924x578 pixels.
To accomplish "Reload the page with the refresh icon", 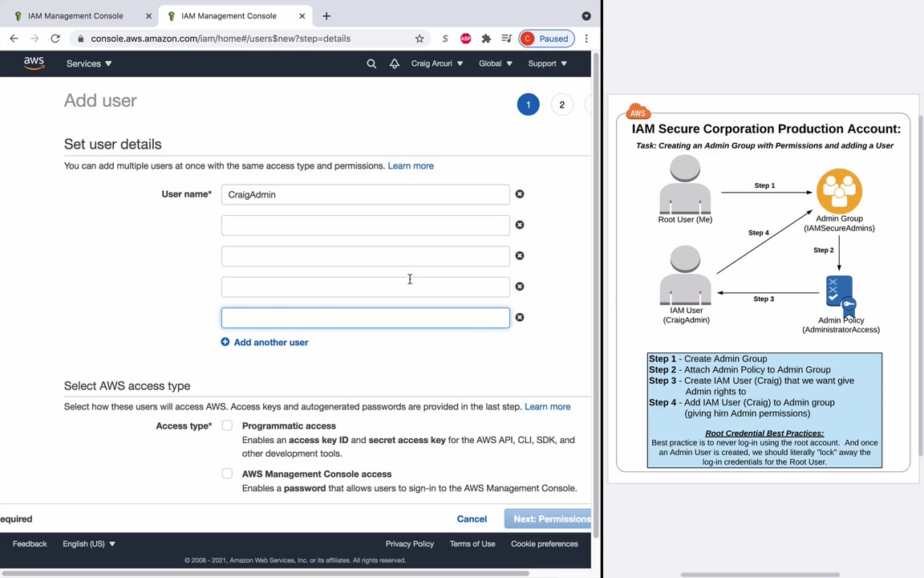I will point(55,39).
